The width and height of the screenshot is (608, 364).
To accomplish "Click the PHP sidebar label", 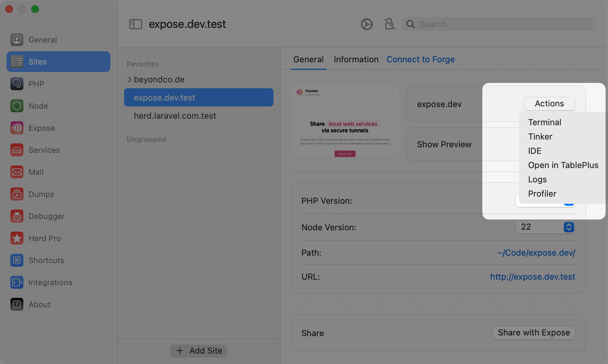I will click(x=36, y=84).
